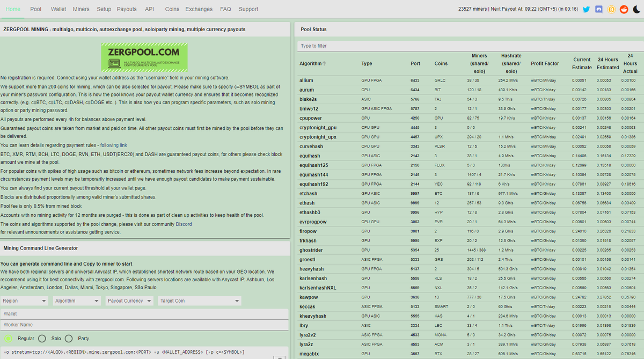644x359 pixels.
Task: Select the blake2s algorithm row
Action: pos(471,99)
